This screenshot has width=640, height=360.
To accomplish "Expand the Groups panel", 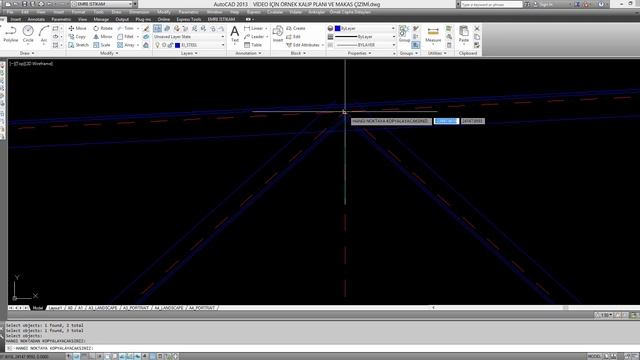I will pyautogui.click(x=409, y=53).
